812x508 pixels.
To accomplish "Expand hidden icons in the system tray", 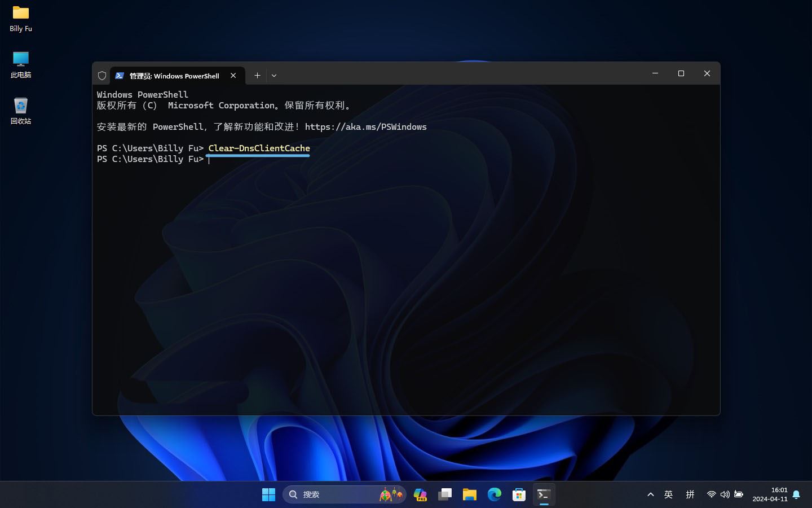I will point(650,494).
